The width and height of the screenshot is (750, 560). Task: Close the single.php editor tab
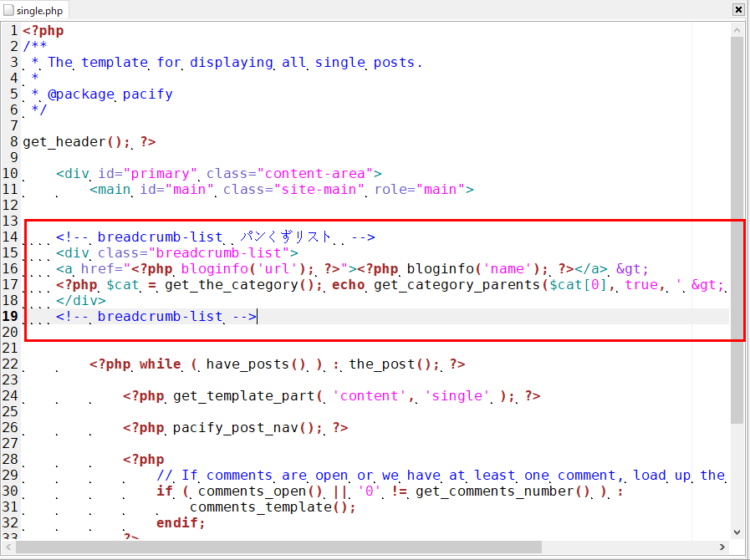(x=738, y=9)
